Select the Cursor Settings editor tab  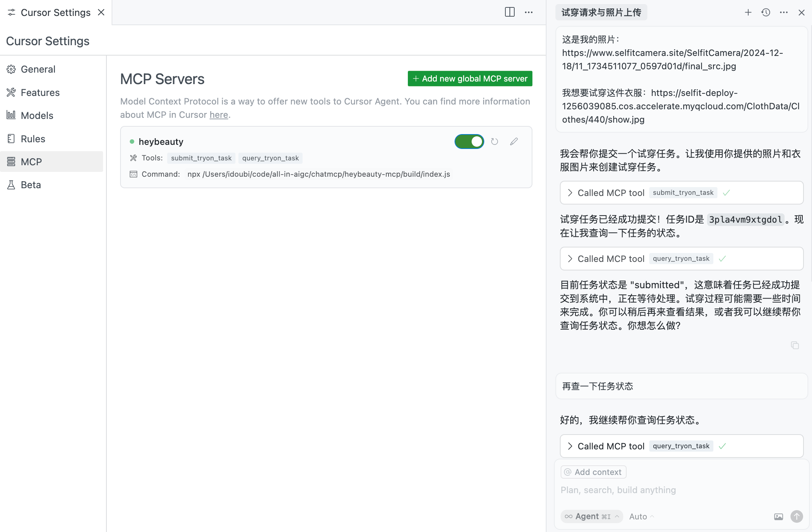[x=55, y=13]
